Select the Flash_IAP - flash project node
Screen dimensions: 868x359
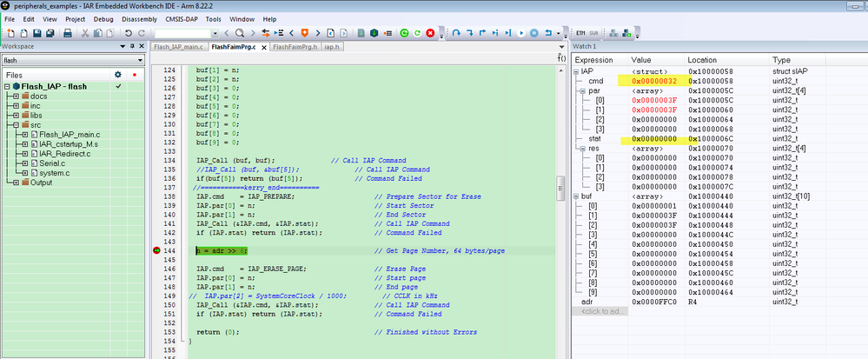(x=54, y=86)
